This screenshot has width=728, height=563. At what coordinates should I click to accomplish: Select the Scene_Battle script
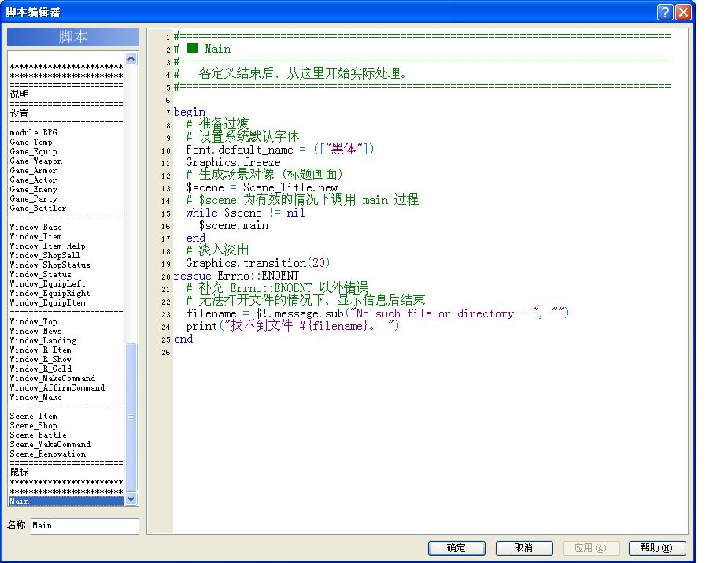pos(66,435)
